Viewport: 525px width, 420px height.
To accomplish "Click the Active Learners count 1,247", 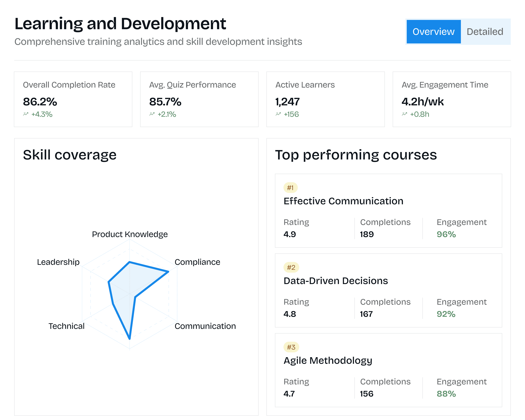I will coord(287,102).
